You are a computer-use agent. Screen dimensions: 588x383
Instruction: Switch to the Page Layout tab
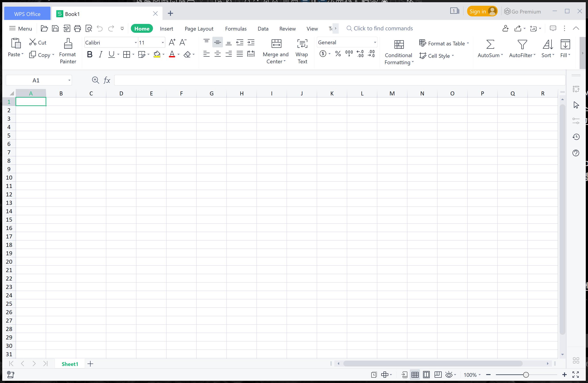tap(199, 29)
